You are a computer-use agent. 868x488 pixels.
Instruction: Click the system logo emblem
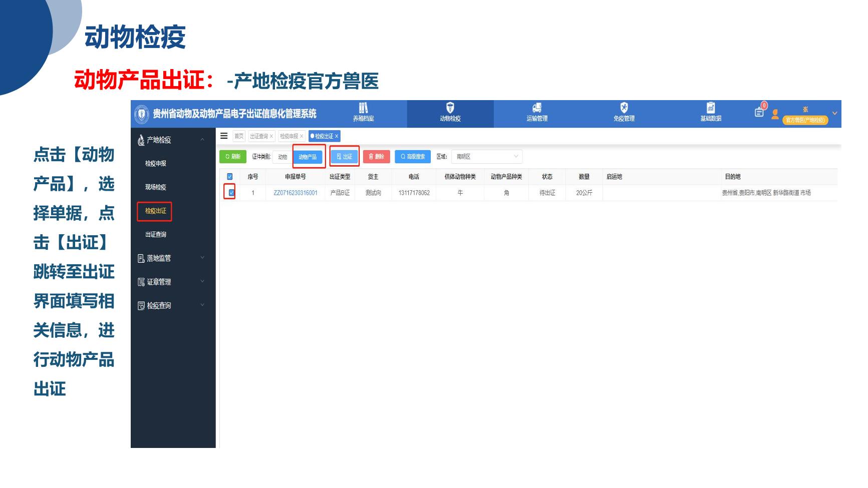point(142,115)
